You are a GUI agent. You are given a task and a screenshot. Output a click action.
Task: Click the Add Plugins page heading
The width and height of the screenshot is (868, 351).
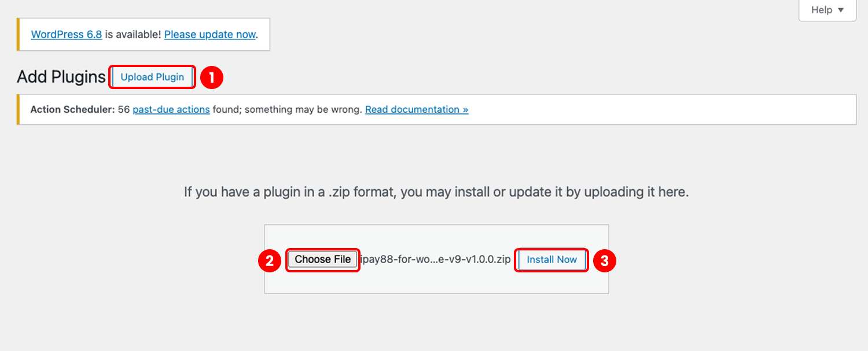coord(61,77)
